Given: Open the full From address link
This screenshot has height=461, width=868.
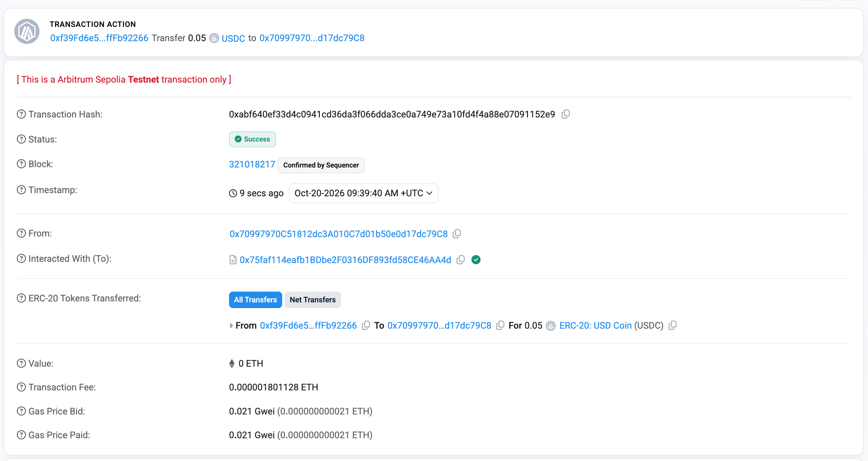Looking at the screenshot, I should (339, 234).
